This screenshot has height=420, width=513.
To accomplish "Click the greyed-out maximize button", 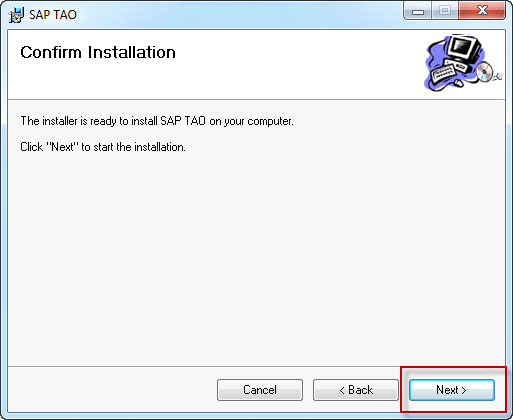I will pos(445,11).
